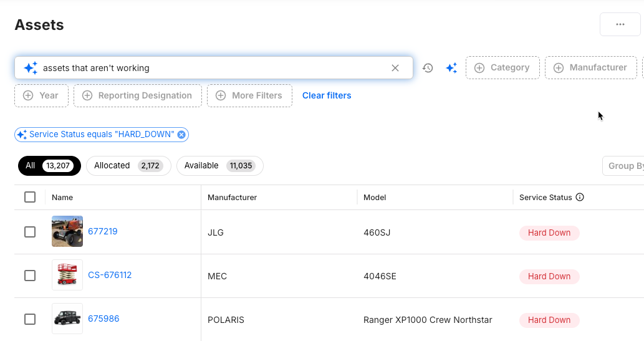Click the Manufacturer column header
The width and height of the screenshot is (644, 341).
(x=232, y=197)
